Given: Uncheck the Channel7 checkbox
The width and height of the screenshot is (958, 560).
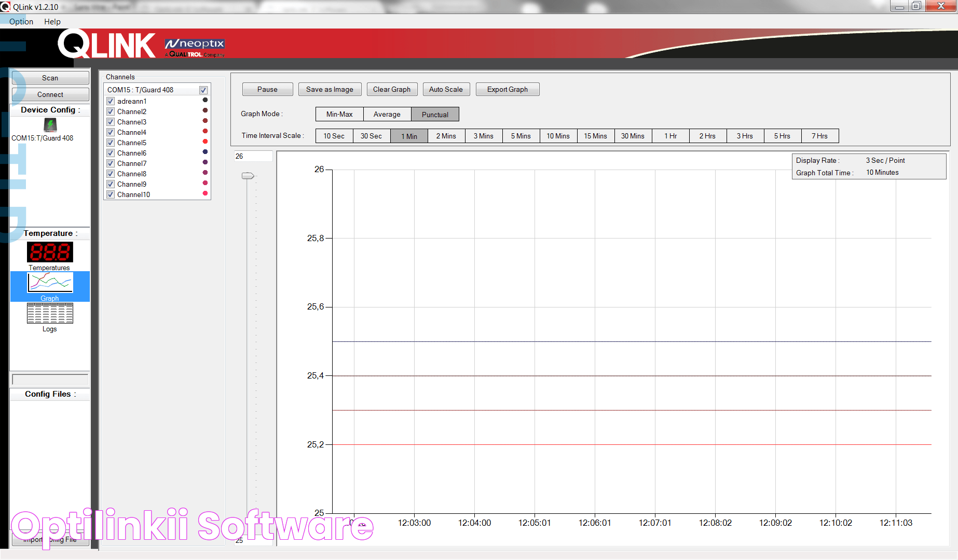Looking at the screenshot, I should click(x=111, y=163).
